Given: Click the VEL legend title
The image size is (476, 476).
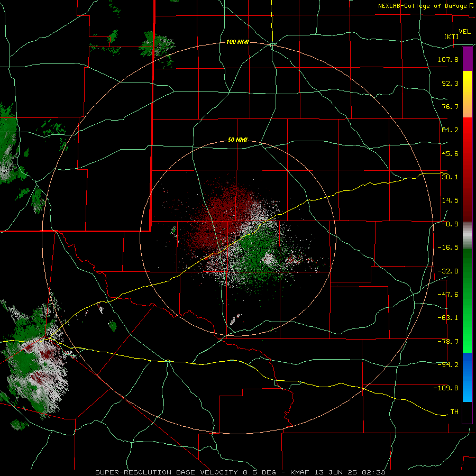Looking at the screenshot, I should tap(464, 32).
